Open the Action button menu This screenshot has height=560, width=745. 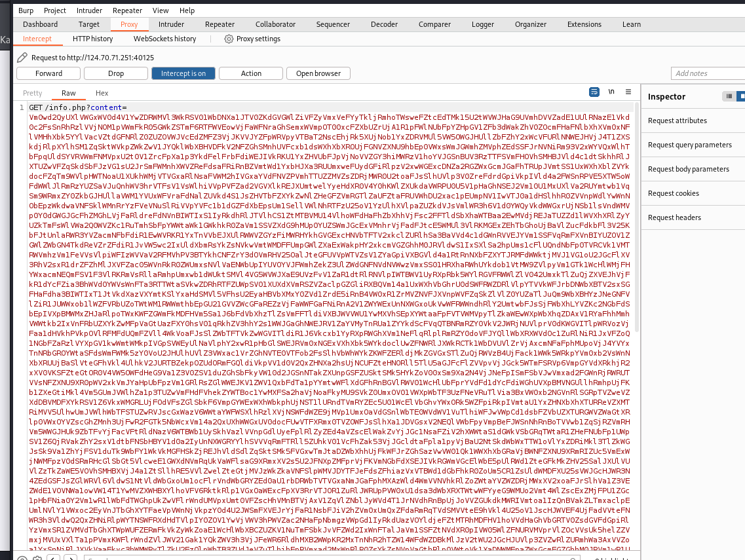tap(251, 73)
